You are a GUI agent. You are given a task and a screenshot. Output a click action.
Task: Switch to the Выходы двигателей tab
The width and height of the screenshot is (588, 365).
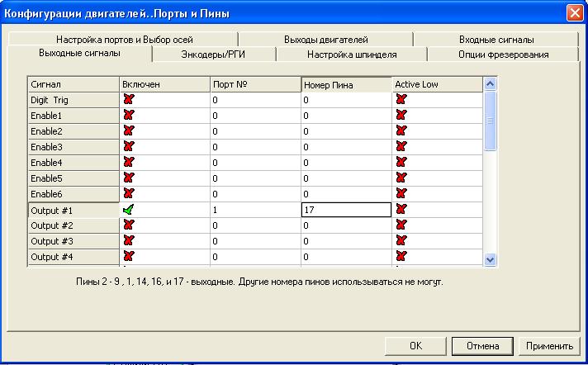(x=326, y=40)
